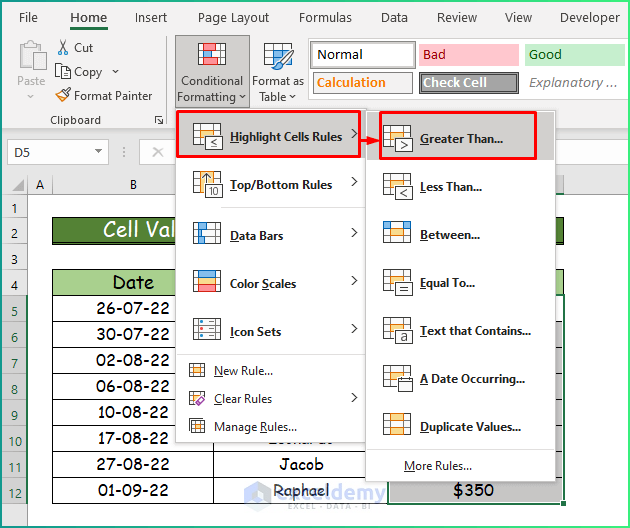Screen dimensions: 630x528
Task: Open Format as Table gallery
Action: [278, 72]
